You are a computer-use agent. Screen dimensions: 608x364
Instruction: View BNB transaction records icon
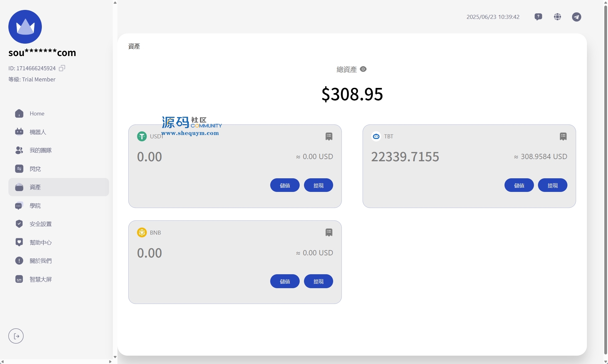(329, 232)
